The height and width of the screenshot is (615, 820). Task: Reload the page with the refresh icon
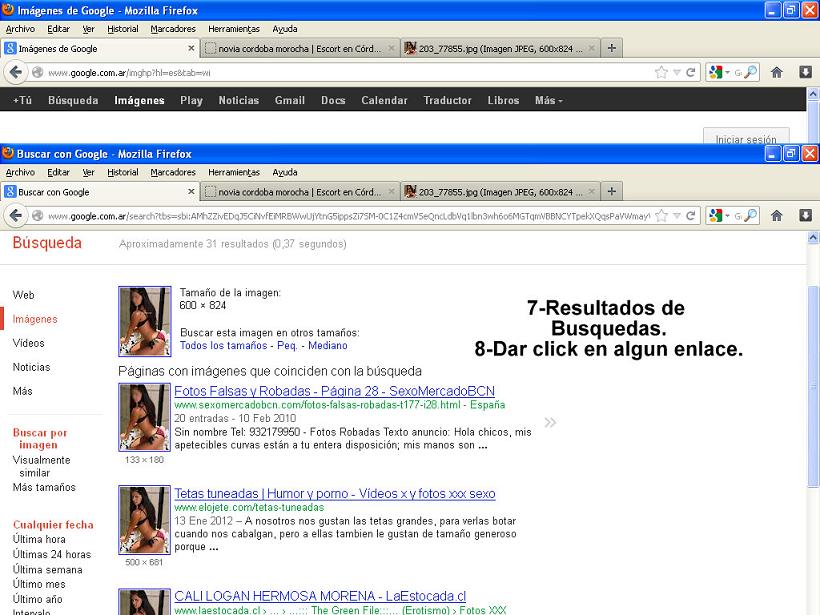(691, 214)
